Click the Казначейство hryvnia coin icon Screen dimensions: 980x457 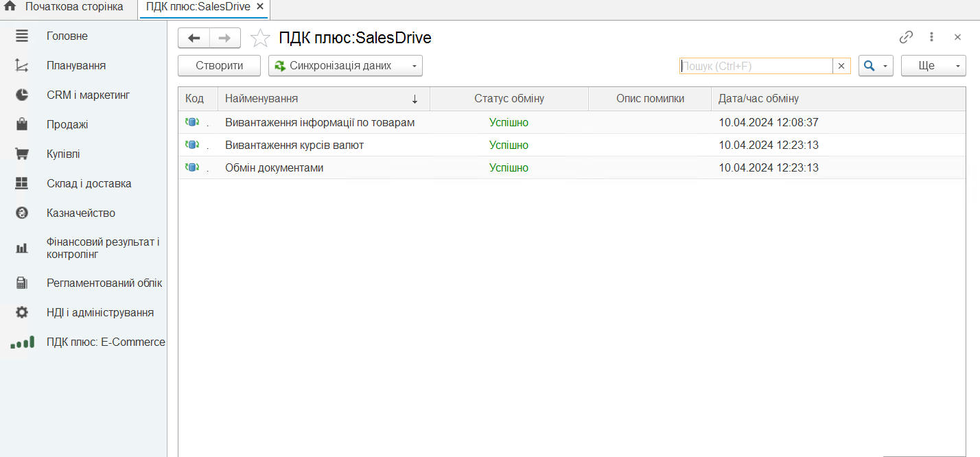pyautogui.click(x=22, y=213)
